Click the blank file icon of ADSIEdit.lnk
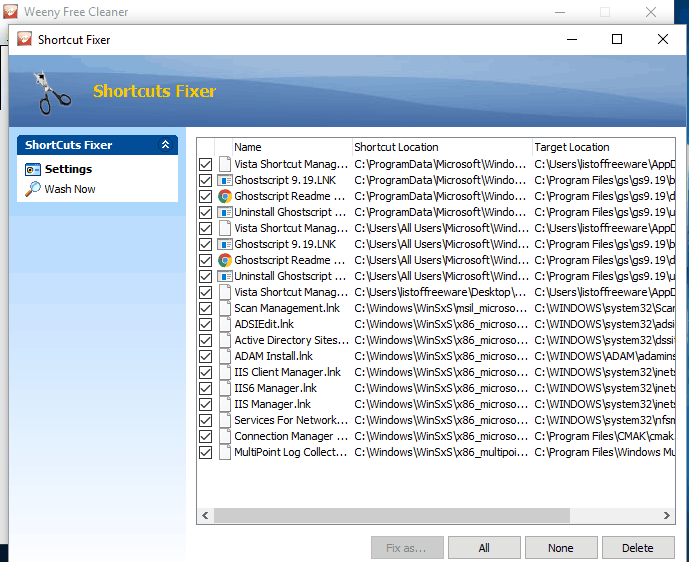 tap(225, 324)
